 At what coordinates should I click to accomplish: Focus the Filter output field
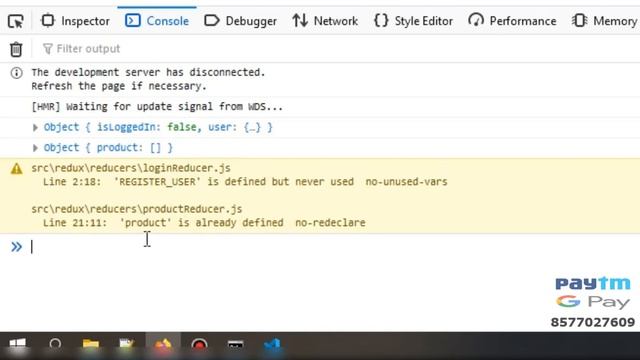tap(339, 49)
